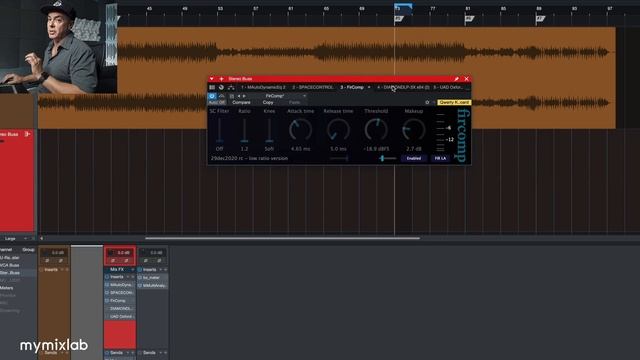The height and width of the screenshot is (360, 640).
Task: Click the audio waveform clip on the track
Action: [327, 78]
